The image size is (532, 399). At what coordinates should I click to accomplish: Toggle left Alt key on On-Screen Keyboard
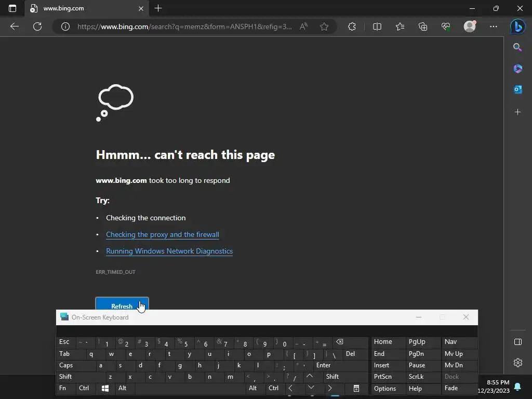125,388
